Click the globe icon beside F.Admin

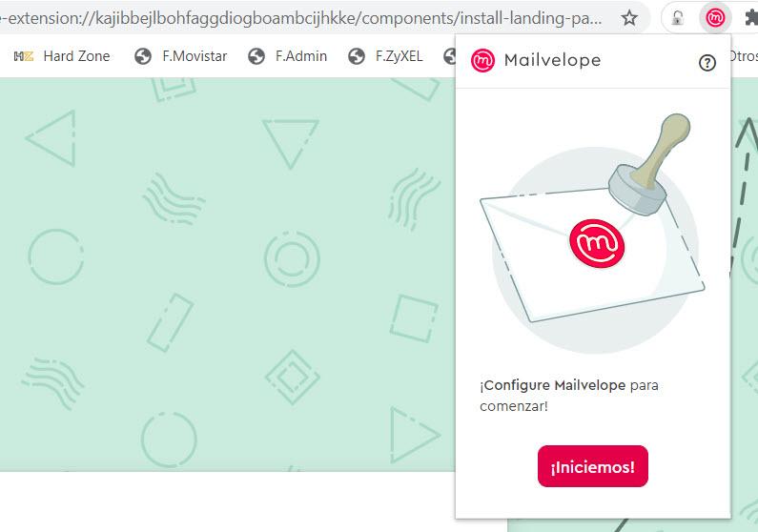coord(256,56)
